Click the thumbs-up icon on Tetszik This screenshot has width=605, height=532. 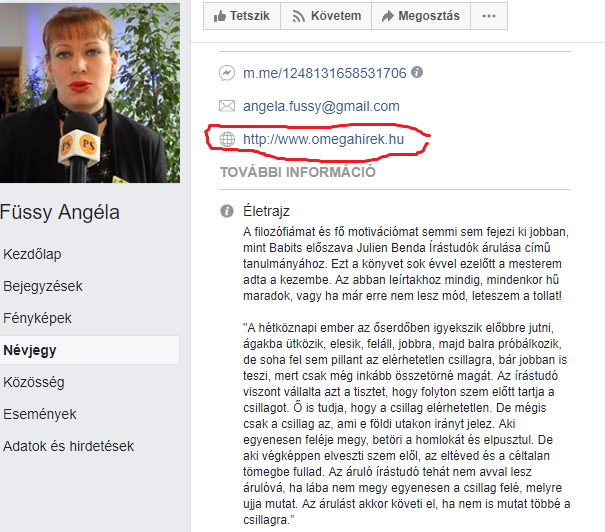[220, 16]
